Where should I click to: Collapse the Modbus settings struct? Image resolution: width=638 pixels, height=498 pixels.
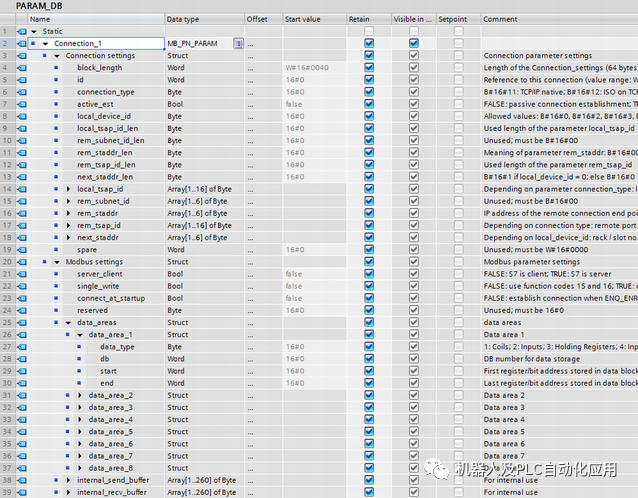click(57, 262)
